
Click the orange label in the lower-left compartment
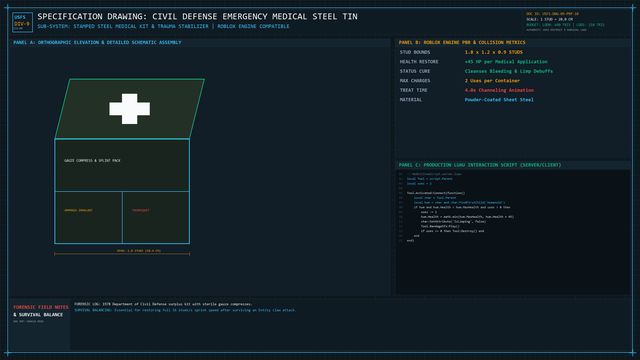[x=78, y=210]
